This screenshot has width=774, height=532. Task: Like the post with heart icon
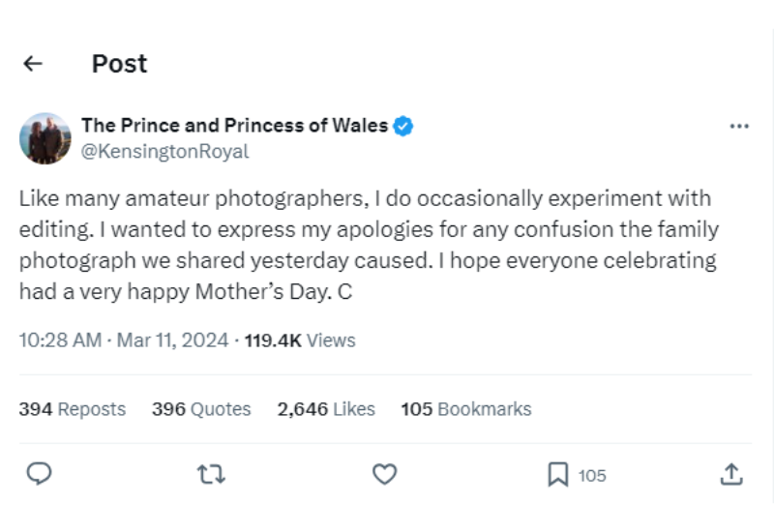[385, 474]
